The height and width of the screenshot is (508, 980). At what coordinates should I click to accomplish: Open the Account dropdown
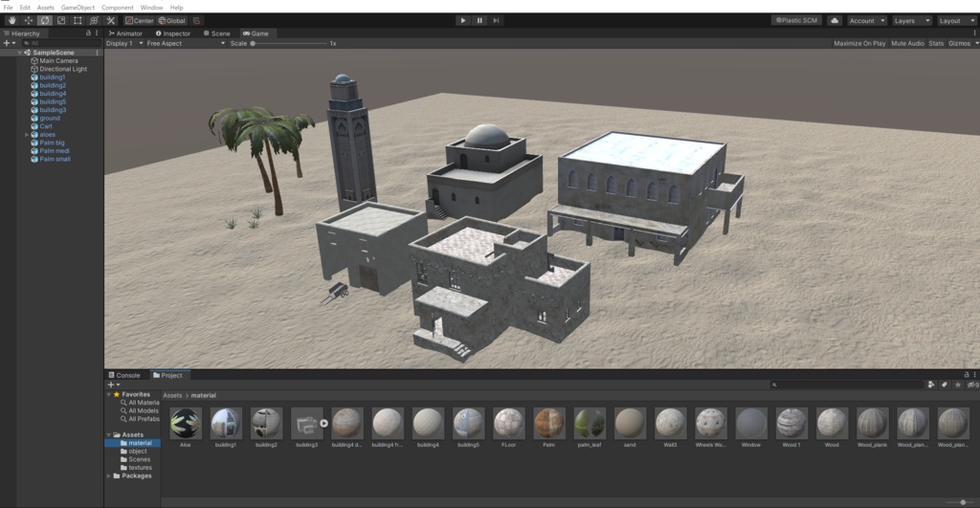coord(867,21)
